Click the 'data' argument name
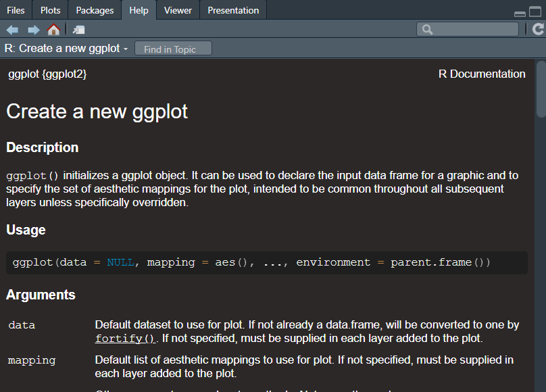Viewport: 546px width, 392px height. (x=22, y=325)
